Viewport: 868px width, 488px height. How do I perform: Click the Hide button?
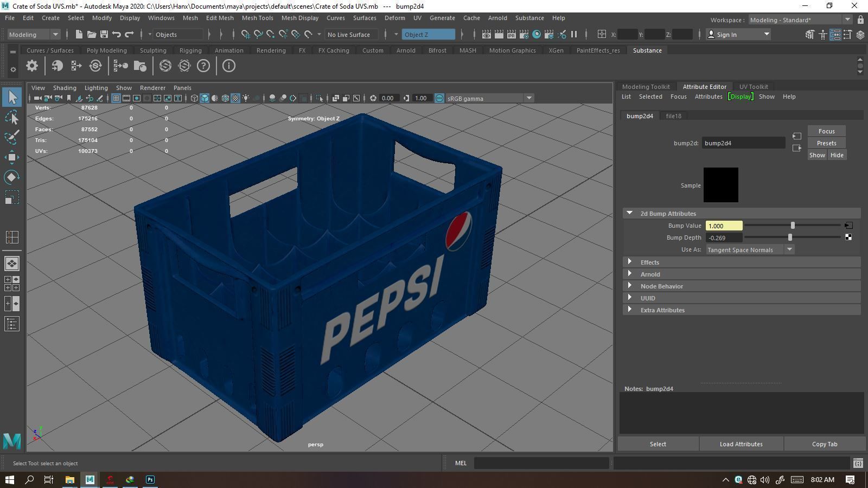click(837, 155)
